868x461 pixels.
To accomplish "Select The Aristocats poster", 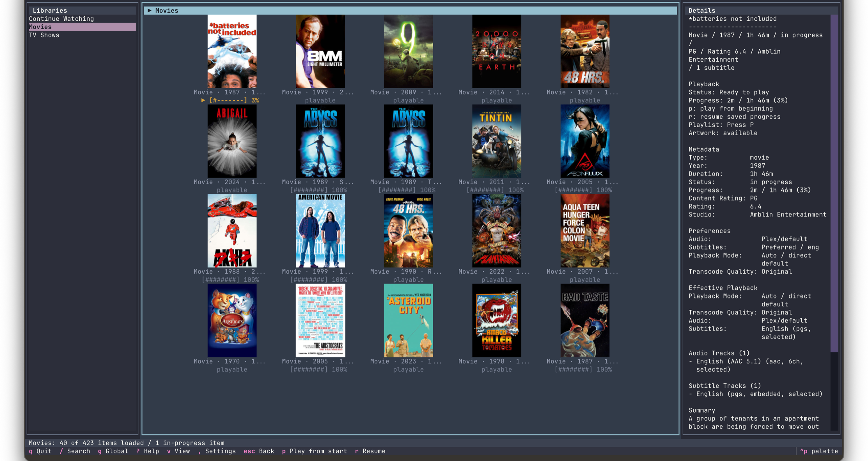I will click(x=232, y=320).
